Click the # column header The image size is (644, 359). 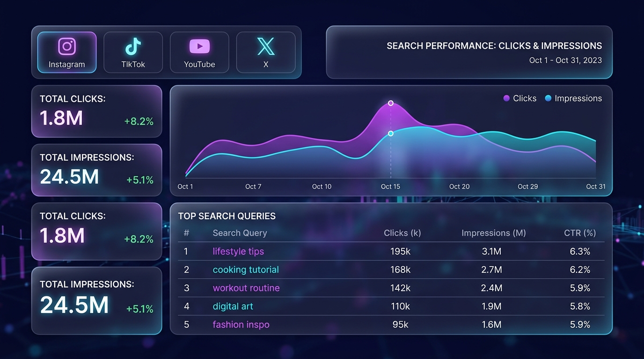click(186, 233)
